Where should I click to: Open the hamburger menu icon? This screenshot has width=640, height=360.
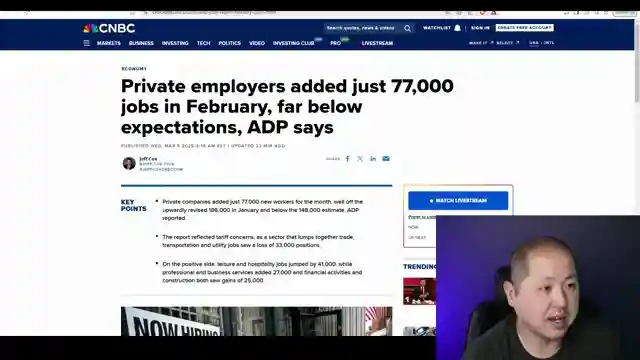pos(86,43)
